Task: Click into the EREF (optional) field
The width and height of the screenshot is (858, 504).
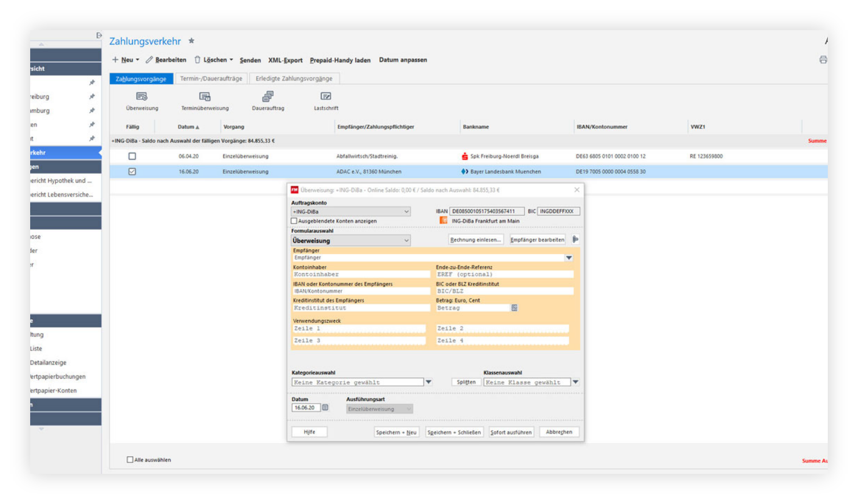Action: pos(504,275)
